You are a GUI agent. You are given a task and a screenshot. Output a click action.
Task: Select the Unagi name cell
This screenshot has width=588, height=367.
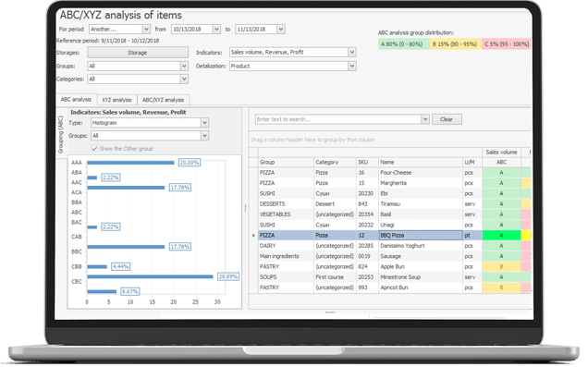(421, 226)
